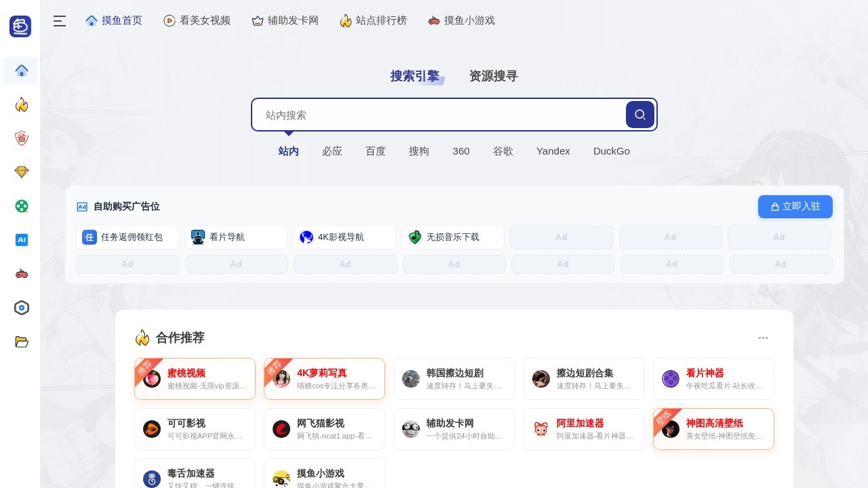Click the 可可影视 title text

click(x=186, y=423)
